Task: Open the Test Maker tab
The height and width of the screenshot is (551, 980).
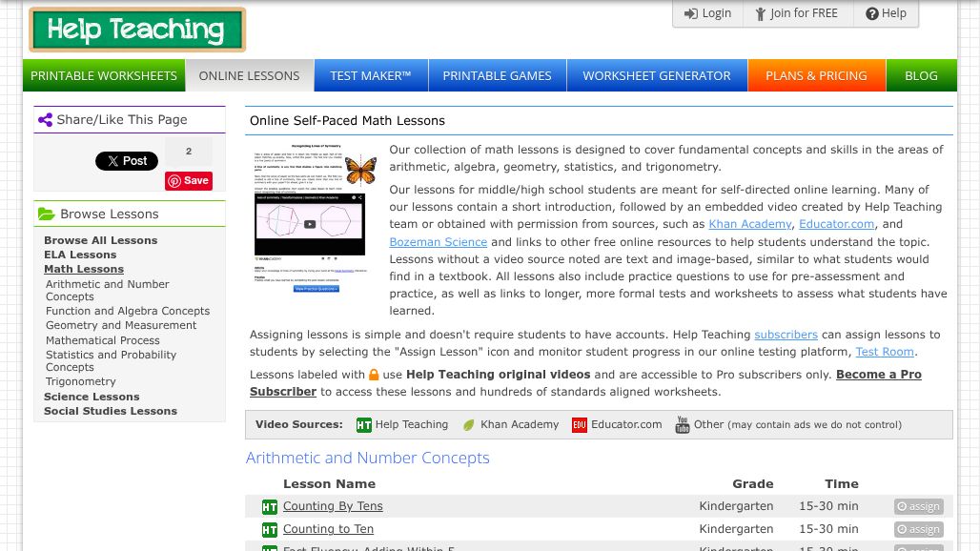Action: [x=371, y=75]
